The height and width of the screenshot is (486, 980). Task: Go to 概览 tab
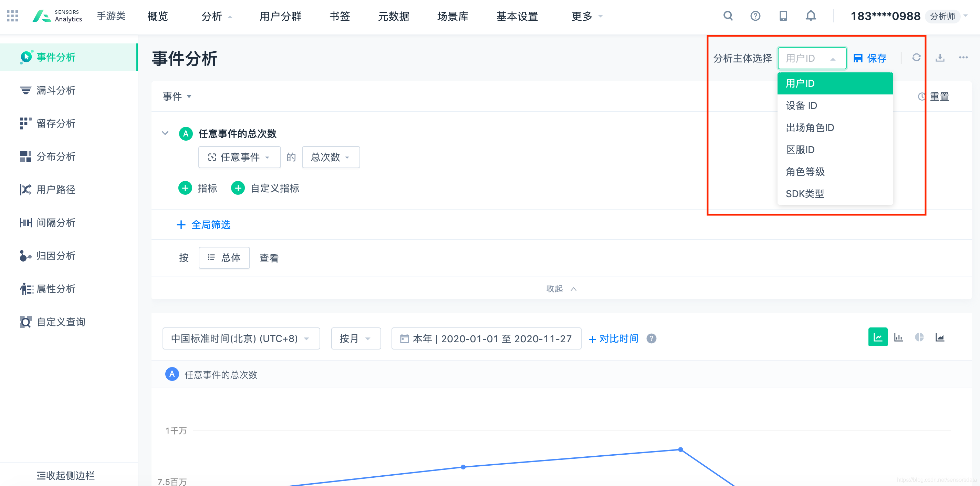coord(157,17)
